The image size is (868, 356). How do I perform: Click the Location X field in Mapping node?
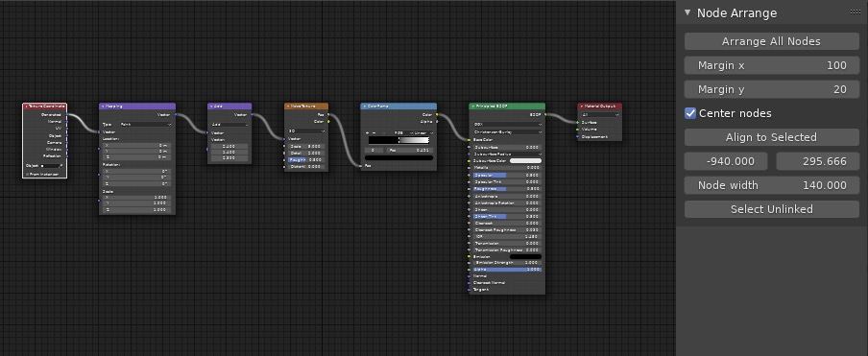pyautogui.click(x=136, y=145)
